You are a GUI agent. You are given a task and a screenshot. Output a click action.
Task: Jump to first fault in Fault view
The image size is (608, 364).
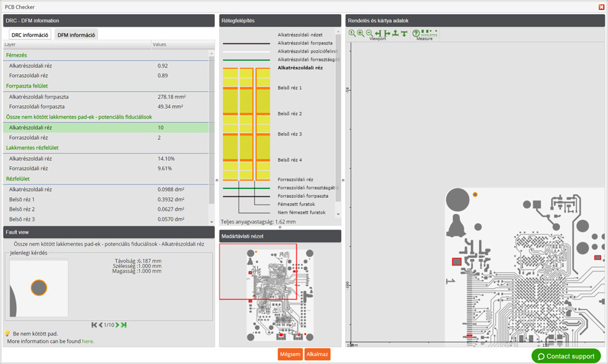point(94,325)
